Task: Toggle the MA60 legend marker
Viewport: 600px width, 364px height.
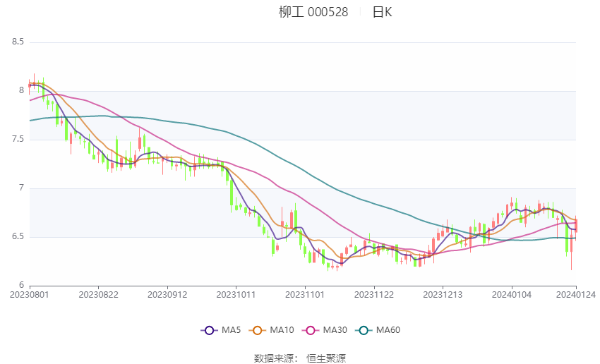Action: 364,330
